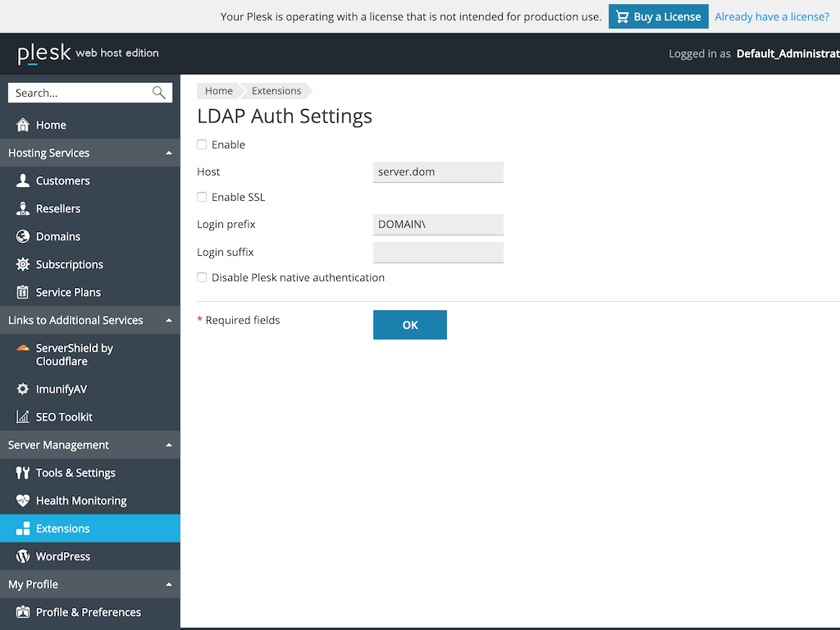Collapse the Hosting Services section
Image resolution: width=840 pixels, height=630 pixels.
tap(169, 153)
